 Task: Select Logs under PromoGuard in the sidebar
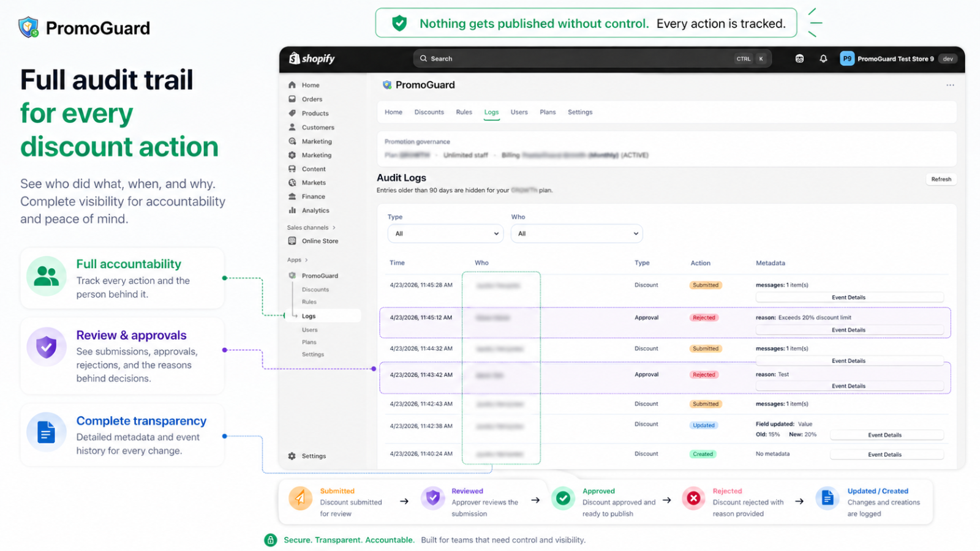(x=309, y=317)
